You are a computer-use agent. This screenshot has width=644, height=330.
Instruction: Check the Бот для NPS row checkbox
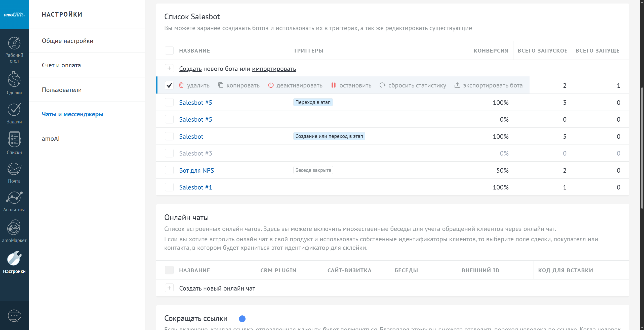pyautogui.click(x=169, y=170)
